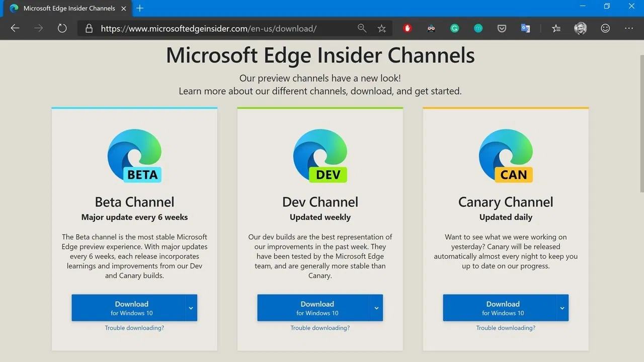Open the Favorites list icon

(556, 28)
